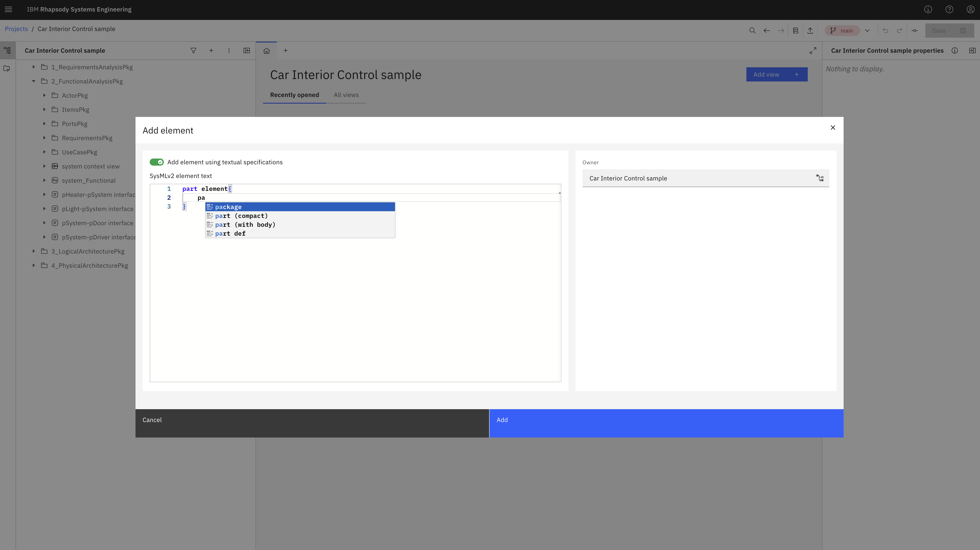Click the upload/export arrow icon
The height and width of the screenshot is (550, 980).
click(x=810, y=30)
